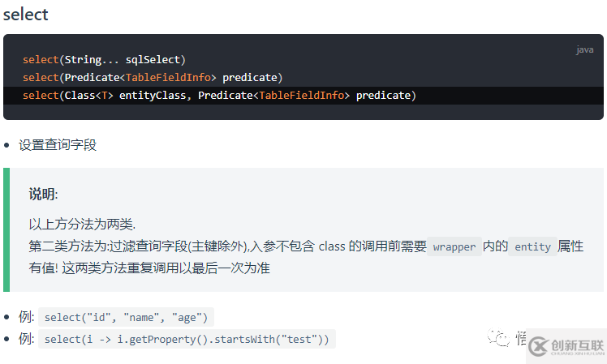Click the "CHUANG XIN HU LIAN" watermark text

[x=577, y=353]
